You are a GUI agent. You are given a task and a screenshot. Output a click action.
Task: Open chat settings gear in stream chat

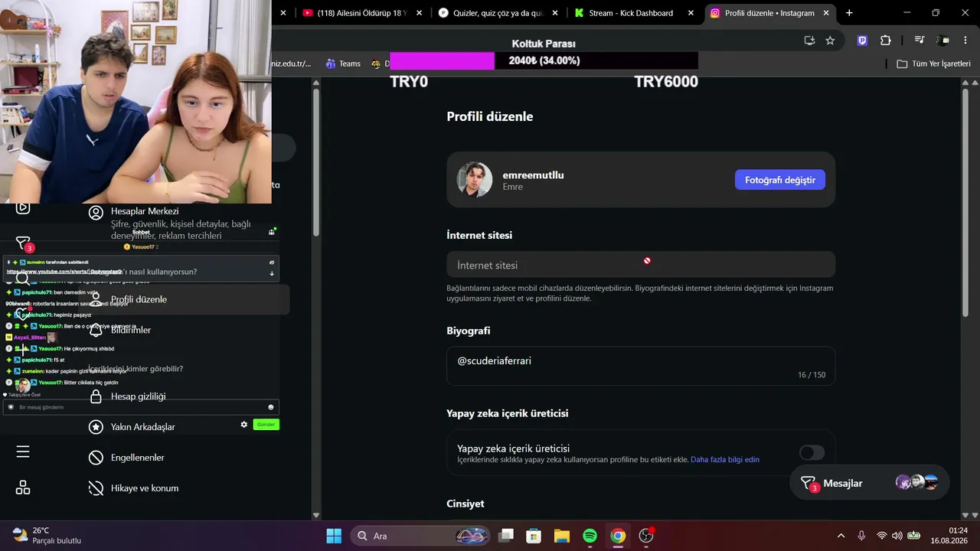(x=244, y=424)
